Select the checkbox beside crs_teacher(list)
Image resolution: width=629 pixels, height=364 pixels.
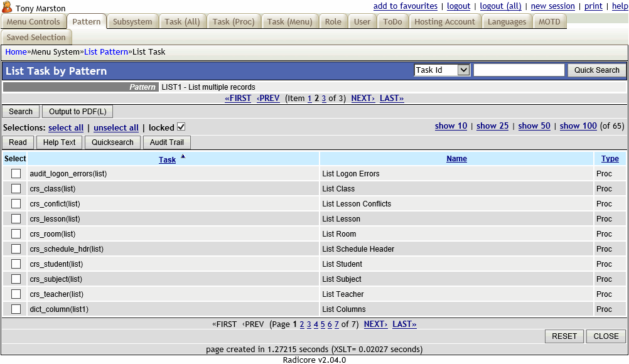coord(15,294)
